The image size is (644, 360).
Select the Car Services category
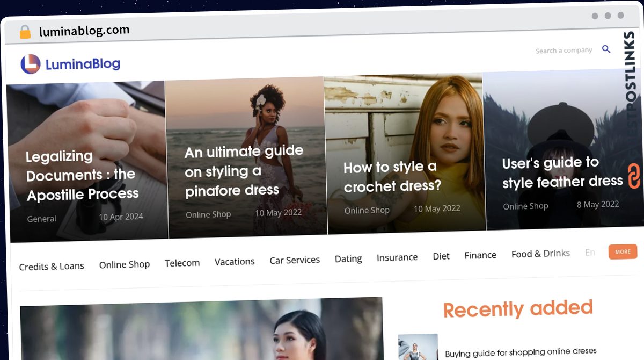coord(295,260)
